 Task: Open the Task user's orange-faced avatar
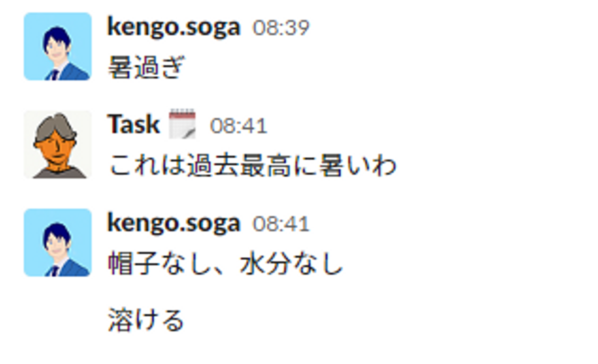pyautogui.click(x=58, y=144)
